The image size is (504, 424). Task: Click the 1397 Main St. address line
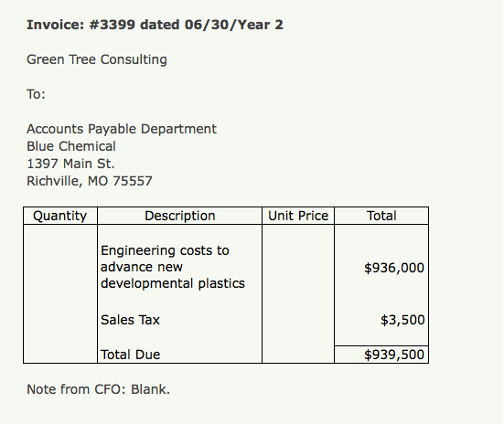tap(70, 164)
